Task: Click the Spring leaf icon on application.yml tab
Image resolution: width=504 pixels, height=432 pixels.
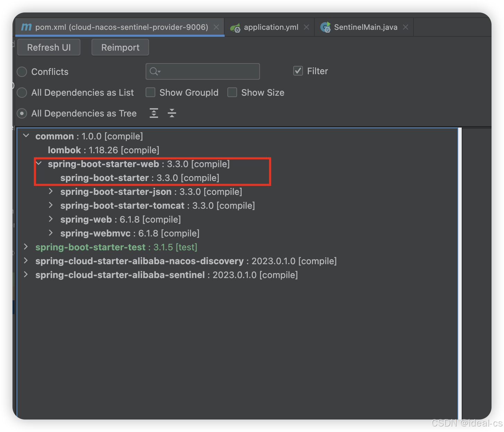Action: [235, 28]
